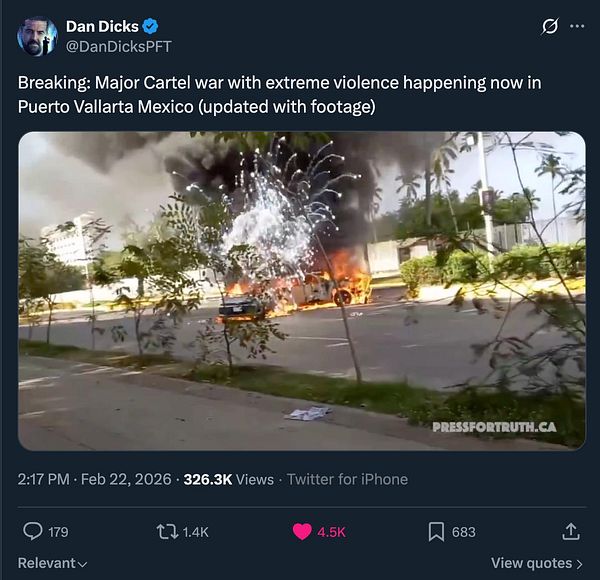Click the Dan Dicks display name
Image resolution: width=600 pixels, height=580 pixels.
[102, 26]
